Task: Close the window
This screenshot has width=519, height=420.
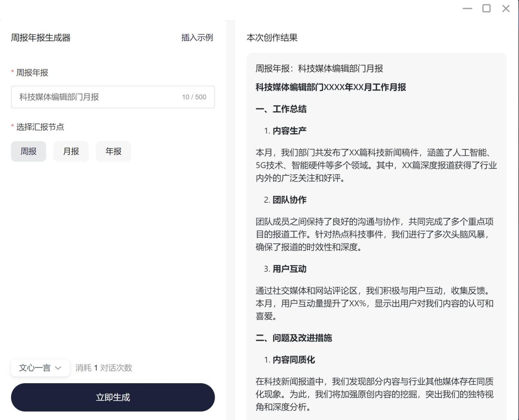Action: pos(506,8)
